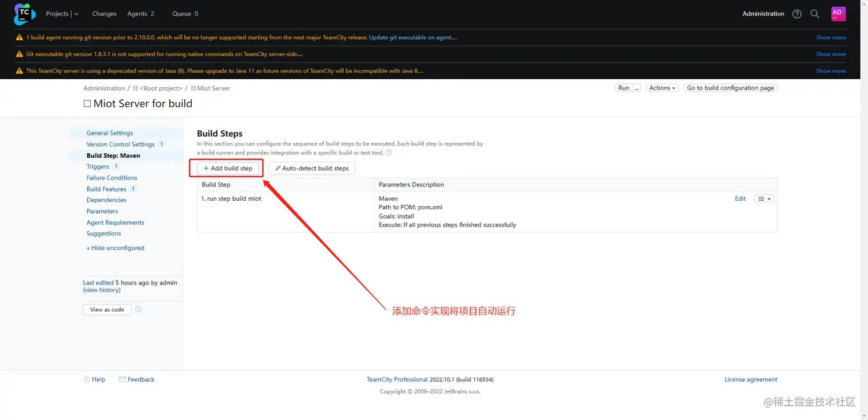Click Administration breadcrumb link
Viewport: 868px width, 420px height.
[104, 88]
